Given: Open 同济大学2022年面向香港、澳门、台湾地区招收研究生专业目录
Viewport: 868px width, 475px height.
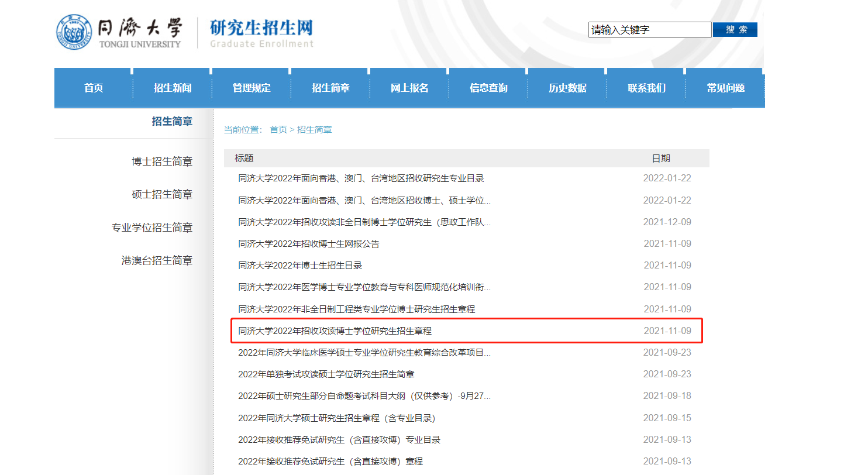Looking at the screenshot, I should click(x=361, y=178).
